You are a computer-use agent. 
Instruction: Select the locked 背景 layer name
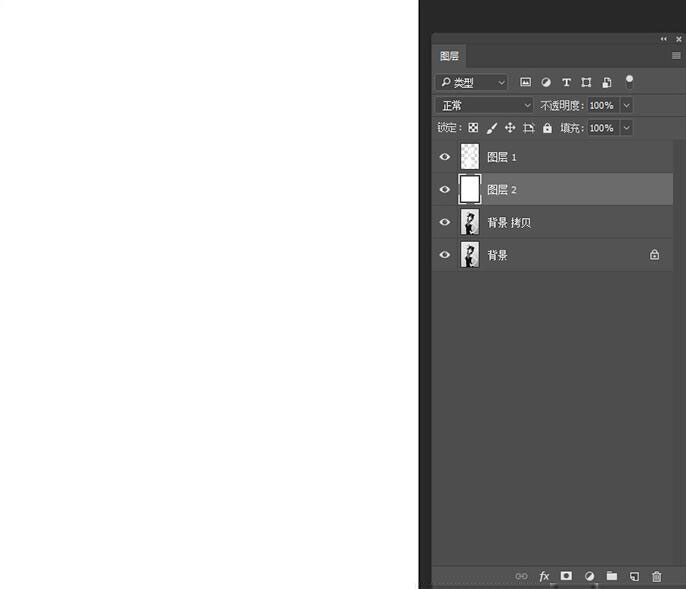(497, 255)
